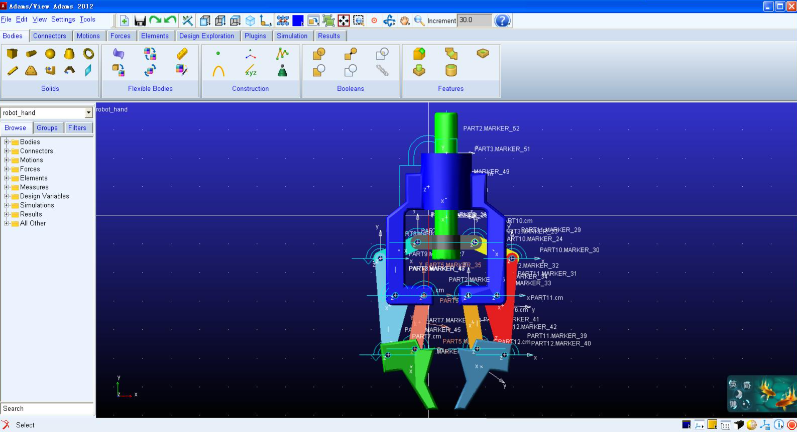Click the info icon in the status bar
This screenshot has height=432, width=797.
777,425
